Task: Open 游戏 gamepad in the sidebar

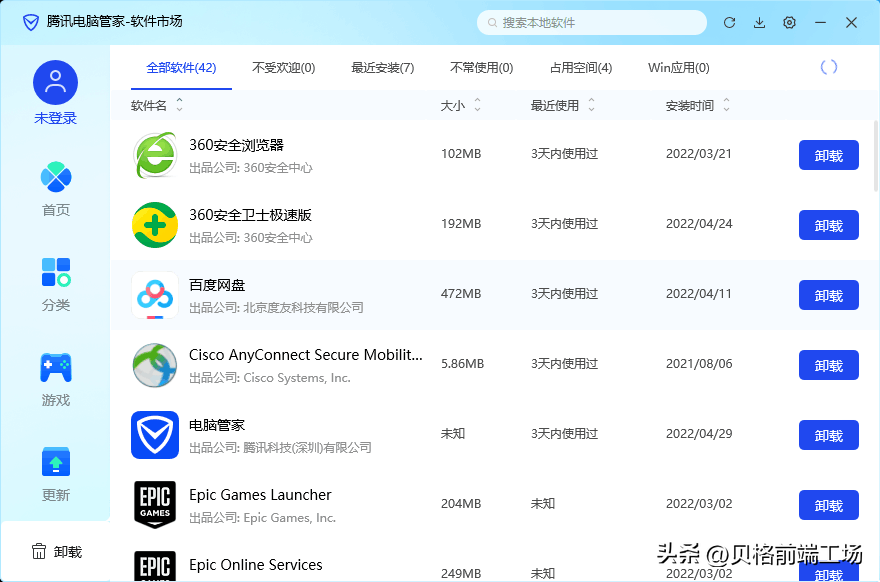Action: point(56,379)
